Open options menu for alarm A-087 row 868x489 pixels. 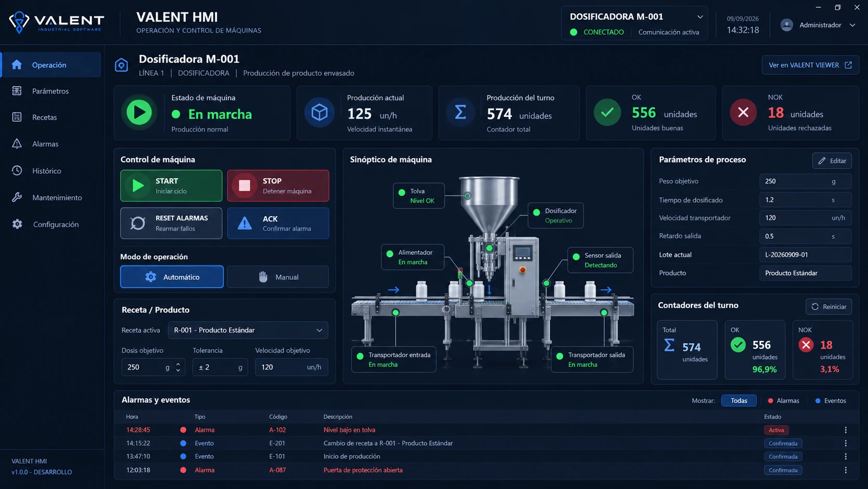pos(845,470)
